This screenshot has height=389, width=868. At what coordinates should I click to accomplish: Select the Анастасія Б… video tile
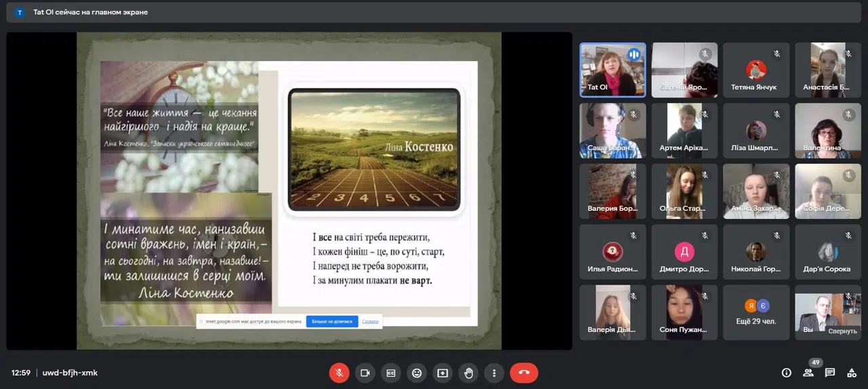828,70
